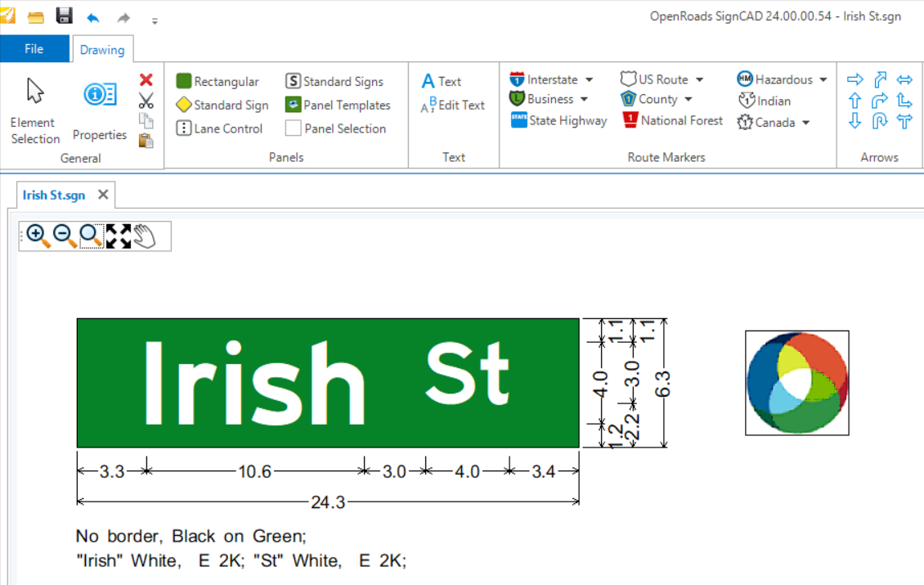Select the 24.3 overall width dimension
The height and width of the screenshot is (585, 924).
[x=328, y=502]
